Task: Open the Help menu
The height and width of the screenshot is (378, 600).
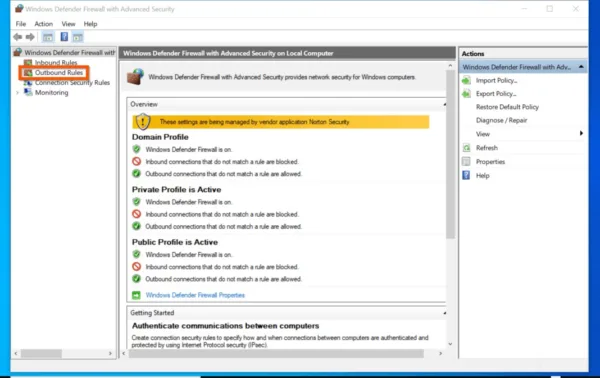Action: point(90,24)
